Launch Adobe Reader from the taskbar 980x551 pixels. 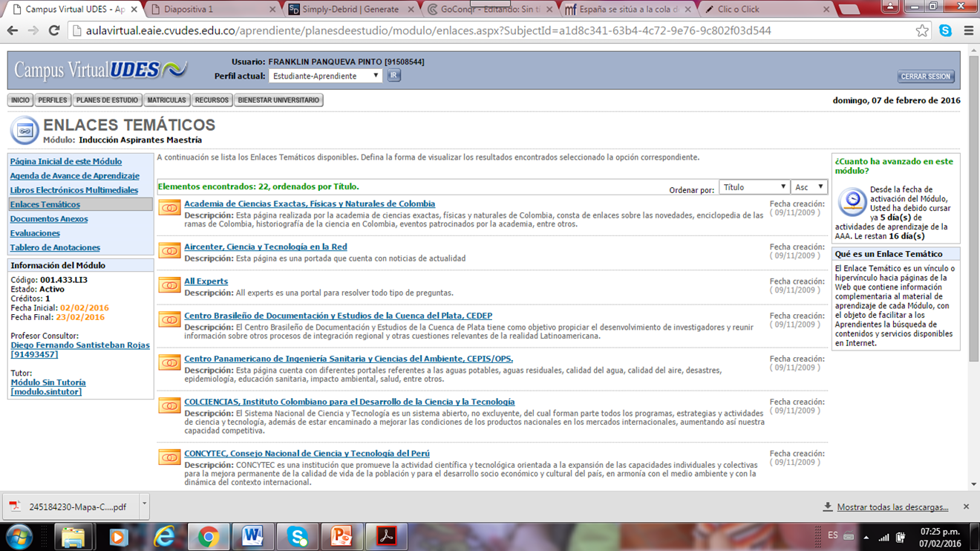[386, 535]
